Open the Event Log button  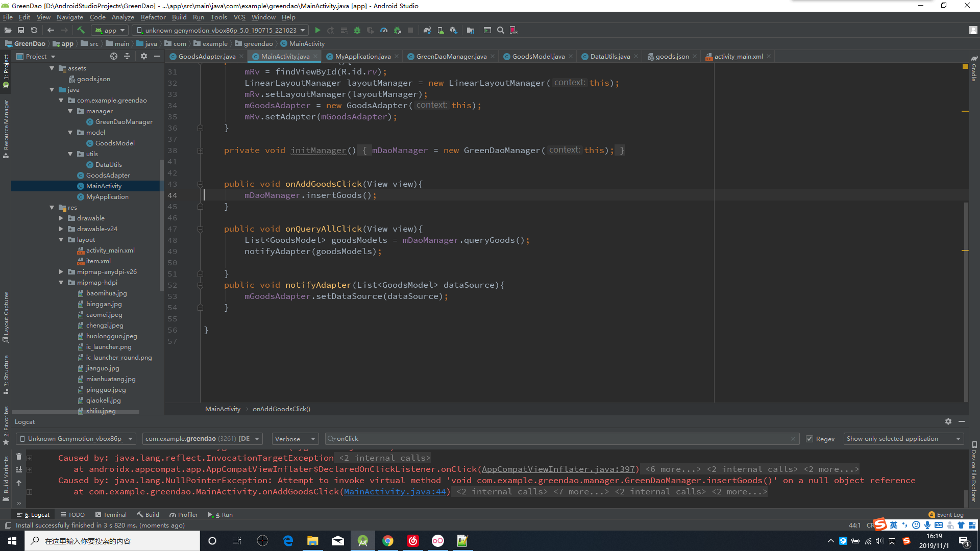pos(946,515)
